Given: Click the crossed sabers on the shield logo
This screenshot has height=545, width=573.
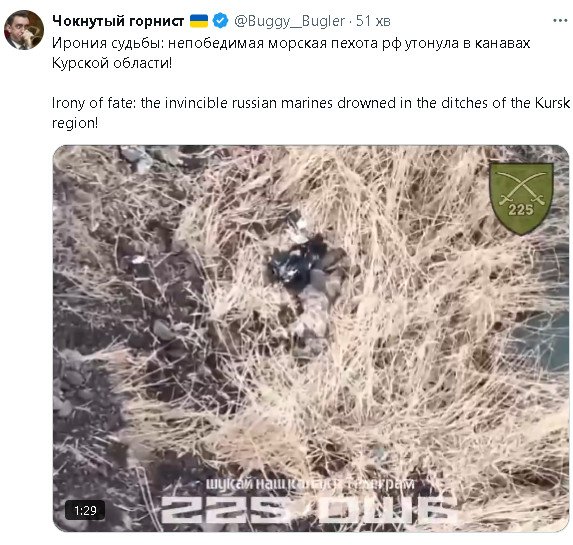Looking at the screenshot, I should (x=521, y=188).
